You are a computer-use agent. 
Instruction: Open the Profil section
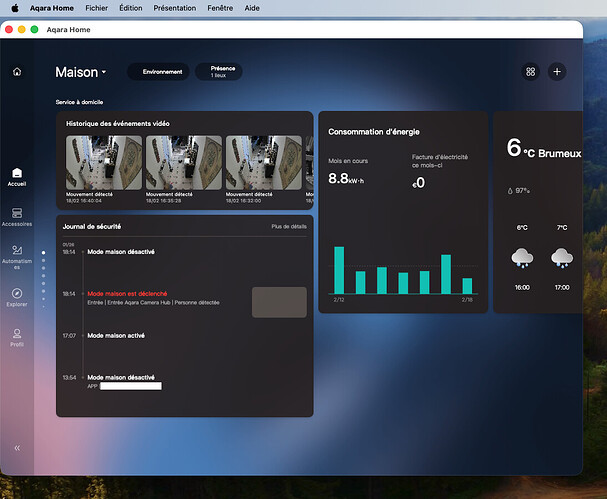click(x=17, y=337)
